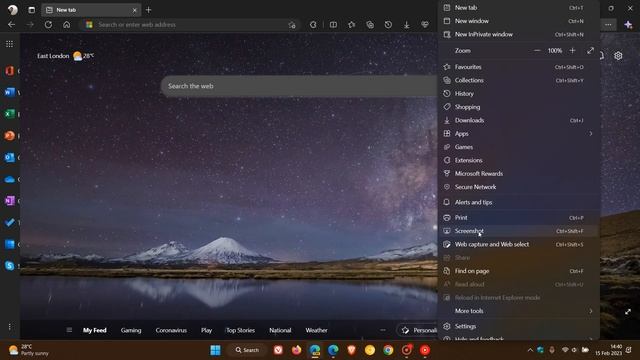
Task: Choose Web capture and Web select
Action: 519,244
